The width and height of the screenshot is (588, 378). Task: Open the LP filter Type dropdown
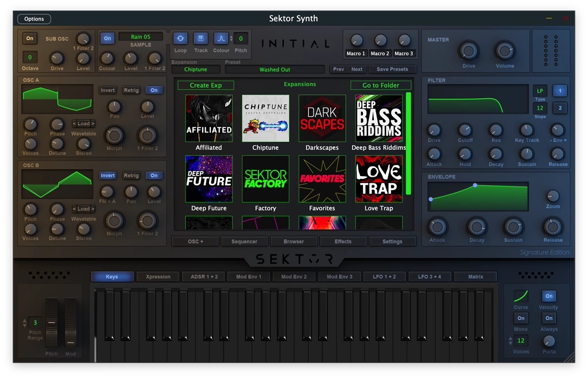[540, 91]
